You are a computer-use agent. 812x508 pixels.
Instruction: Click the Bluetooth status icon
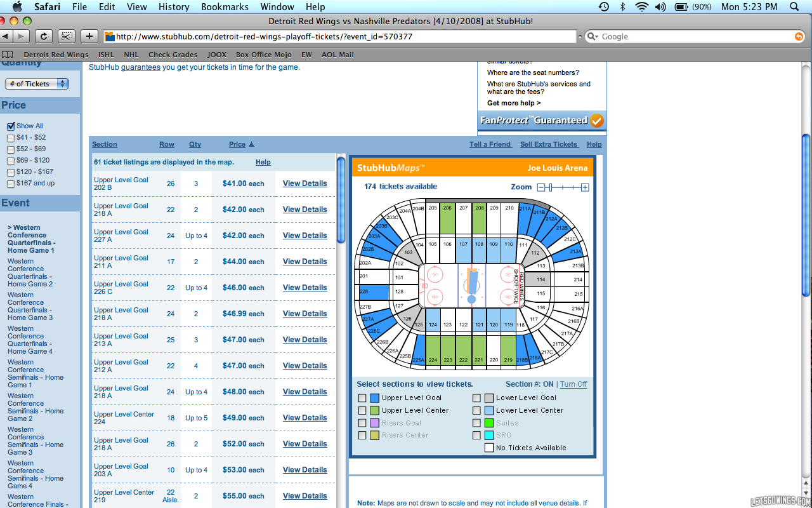tap(622, 7)
